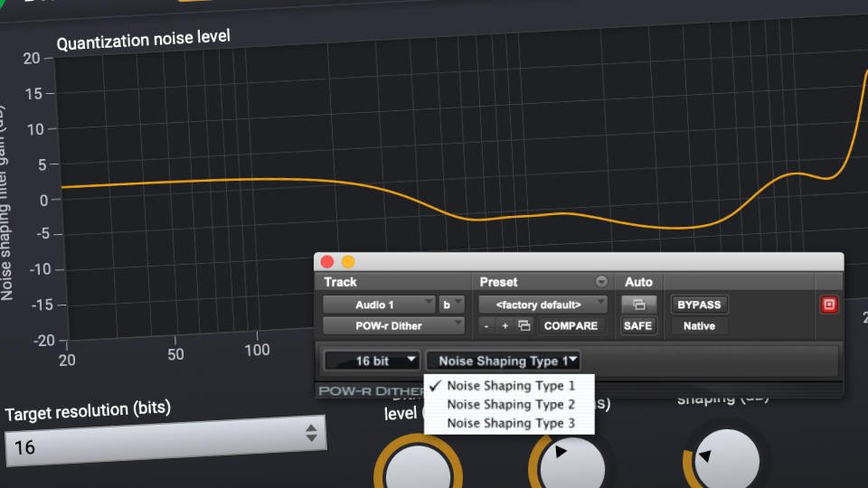Open the insert position b selector
The width and height of the screenshot is (868, 488).
[x=451, y=305]
